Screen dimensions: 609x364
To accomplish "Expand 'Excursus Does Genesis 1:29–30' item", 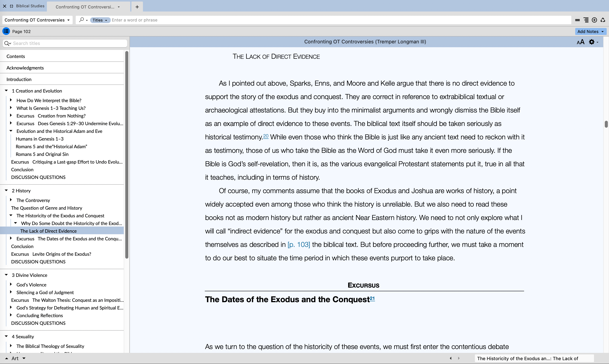I will (x=11, y=123).
